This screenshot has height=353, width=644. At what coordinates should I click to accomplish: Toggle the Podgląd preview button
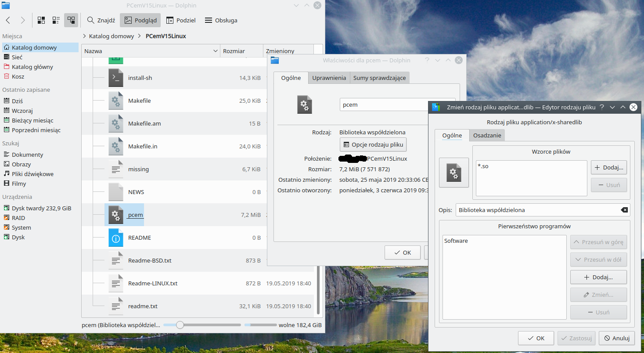140,20
